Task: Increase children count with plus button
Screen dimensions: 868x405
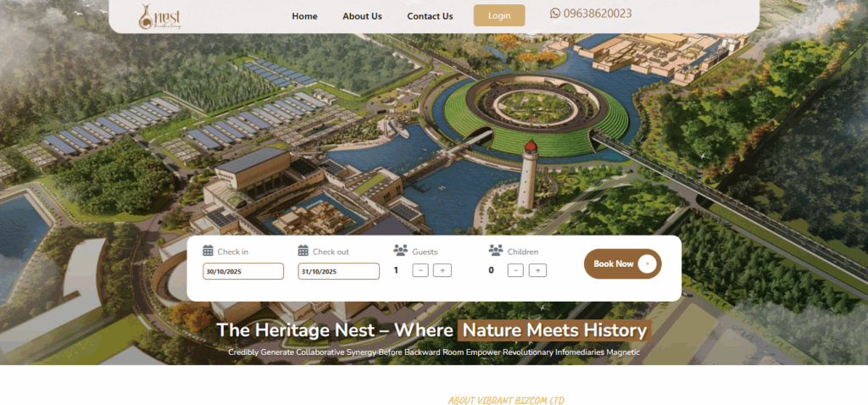Action: pos(537,270)
